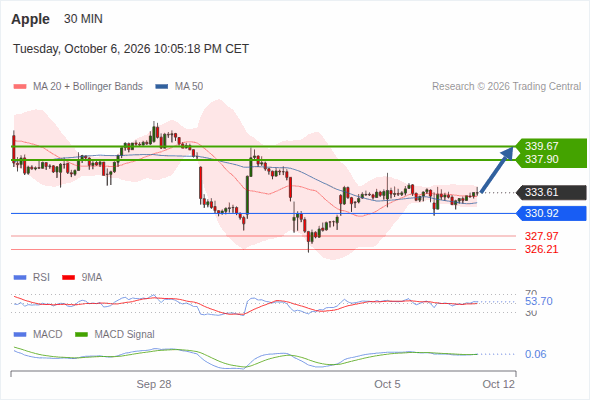Click the Research © 2026 Trading Central credit
Image resolution: width=590 pixels, height=400 pixels.
click(506, 87)
